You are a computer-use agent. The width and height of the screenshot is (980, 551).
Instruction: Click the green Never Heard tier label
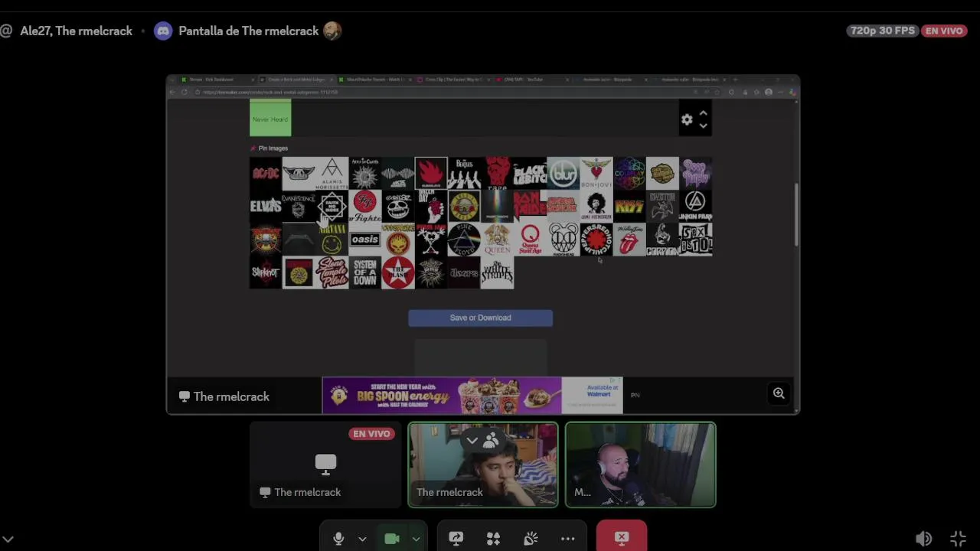pos(270,119)
